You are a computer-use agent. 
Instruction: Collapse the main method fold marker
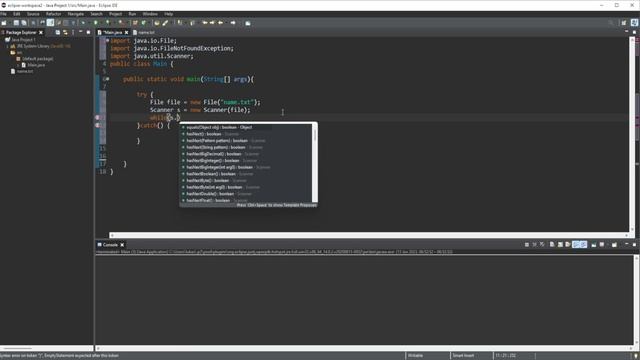[107, 79]
